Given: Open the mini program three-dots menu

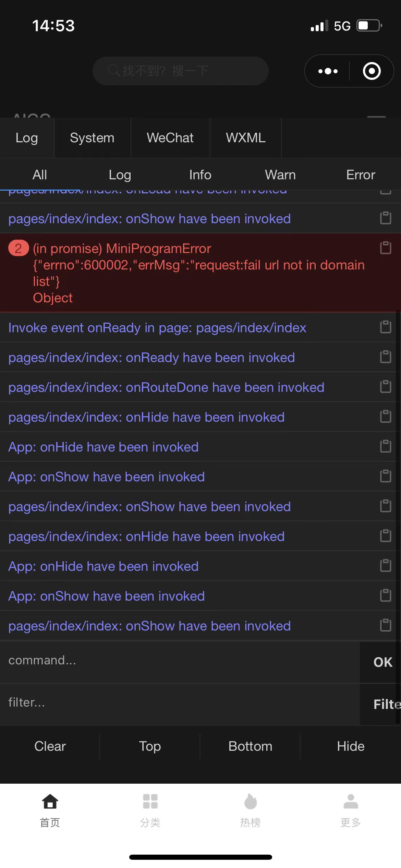Looking at the screenshot, I should coord(328,71).
